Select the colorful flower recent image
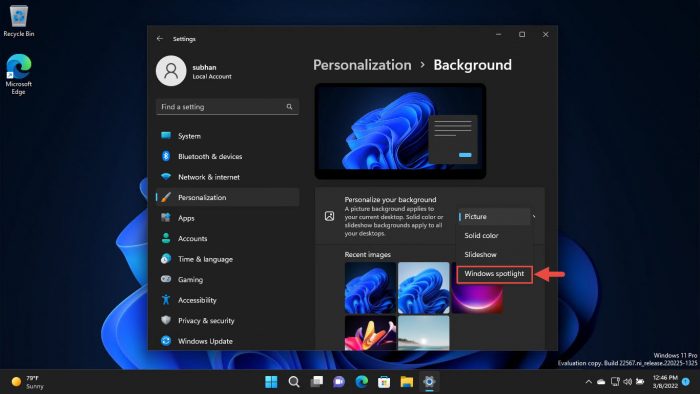 (371, 333)
